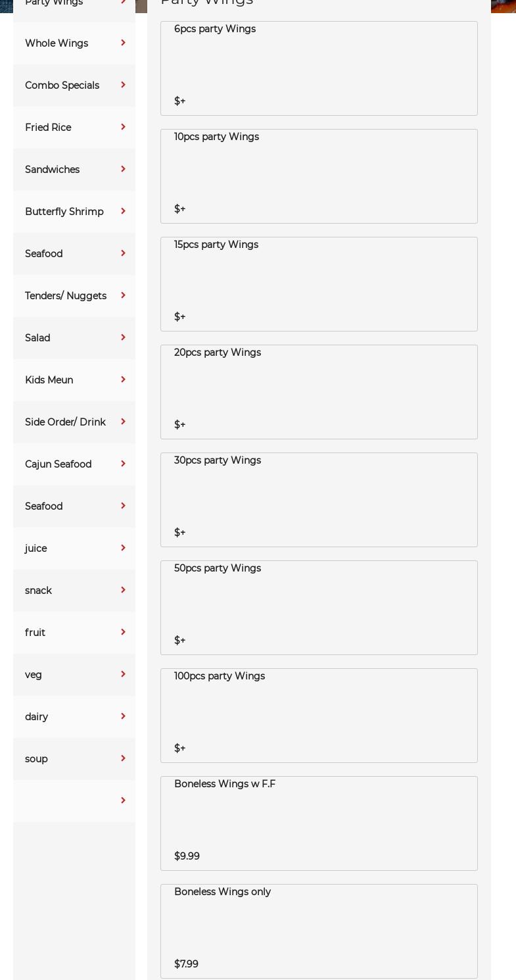Viewport: 516px width, 980px height.
Task: Expand the juice category arrow
Action: click(123, 549)
